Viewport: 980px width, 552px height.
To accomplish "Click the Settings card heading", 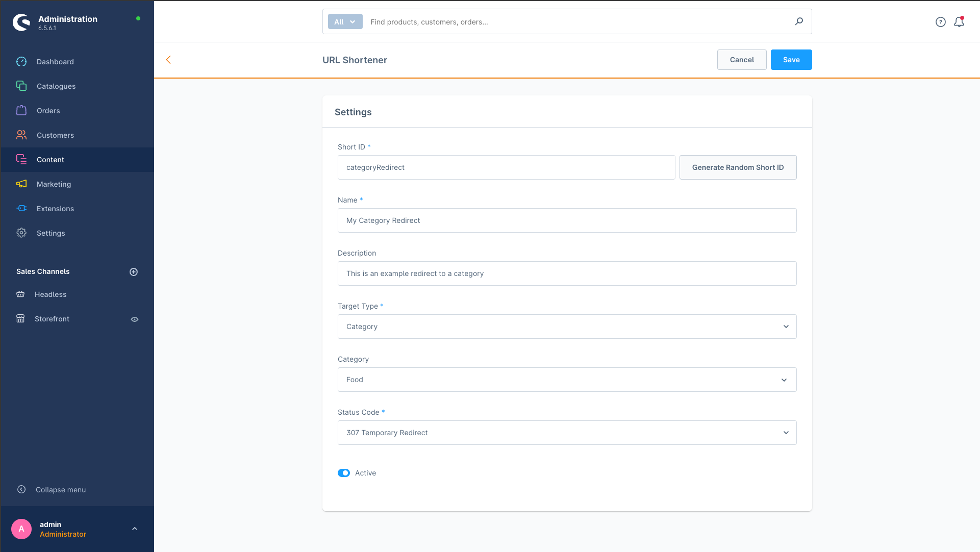I will [353, 112].
